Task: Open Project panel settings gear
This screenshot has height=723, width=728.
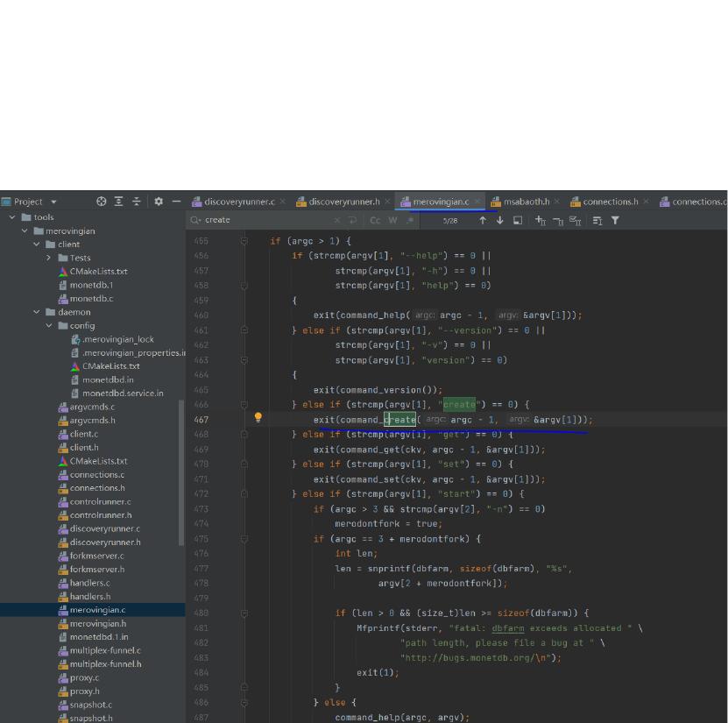Action: click(159, 202)
